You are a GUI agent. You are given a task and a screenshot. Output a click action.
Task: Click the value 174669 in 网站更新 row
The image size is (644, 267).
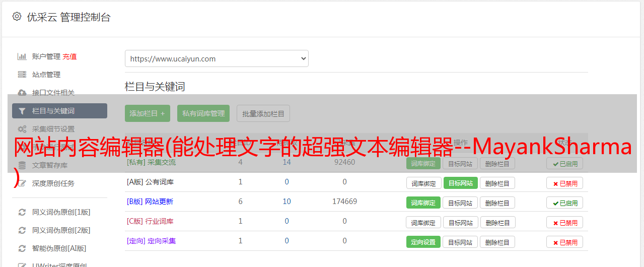point(344,202)
